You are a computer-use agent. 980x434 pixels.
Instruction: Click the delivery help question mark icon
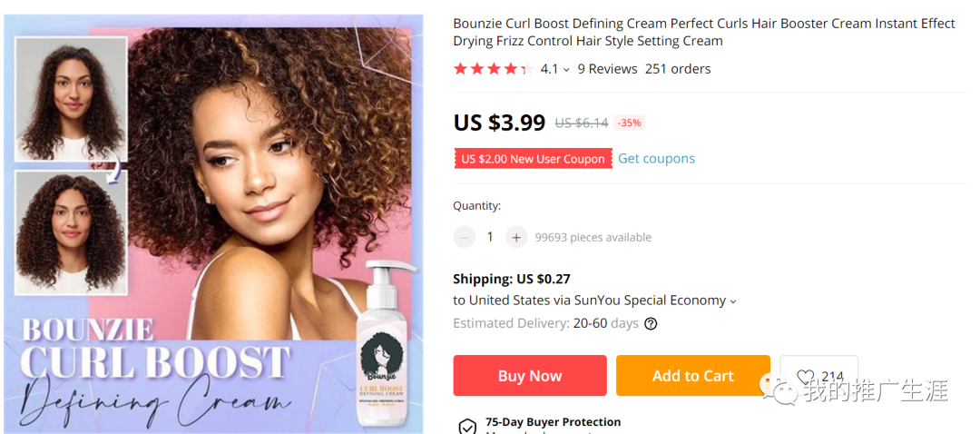[x=651, y=323]
